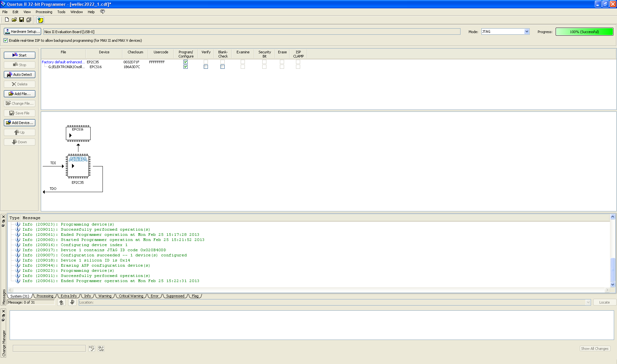Screen dimensions: 617x364
Task: Close the Change Manager panel with X icon
Action: coord(4,311)
